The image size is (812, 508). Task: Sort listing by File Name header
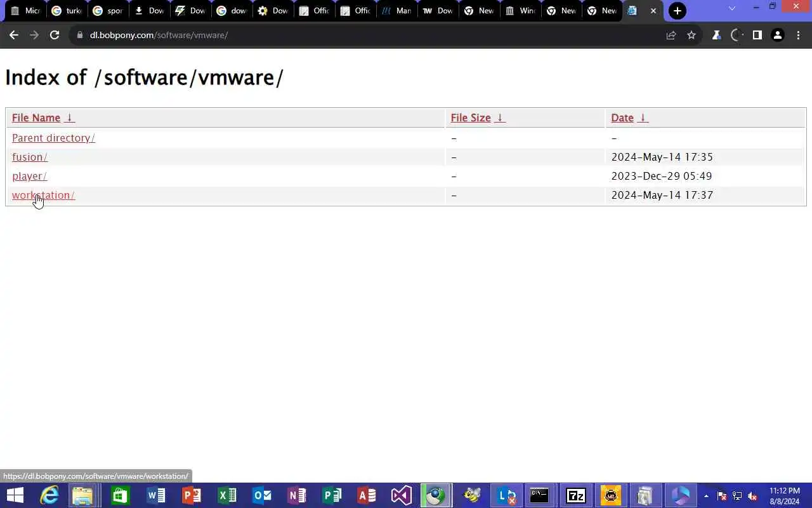tap(36, 117)
